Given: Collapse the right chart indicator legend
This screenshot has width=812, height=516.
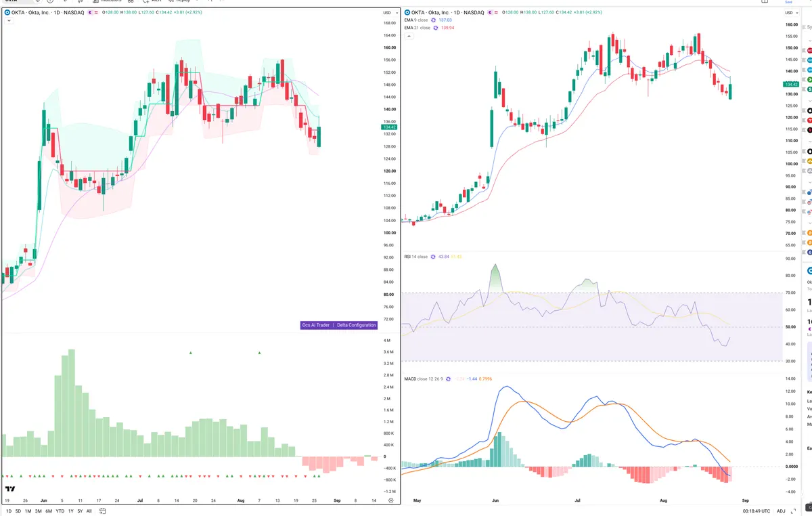Looking at the screenshot, I should click(408, 36).
